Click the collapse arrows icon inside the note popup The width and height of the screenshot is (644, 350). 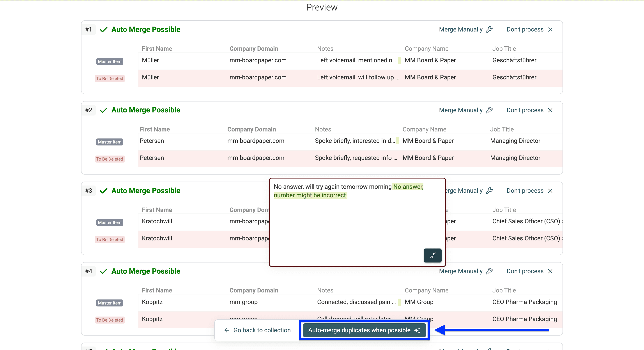click(432, 255)
